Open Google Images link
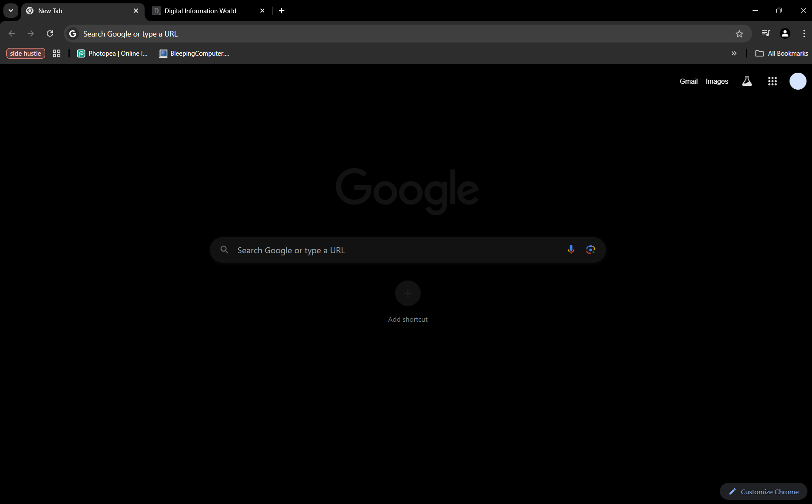This screenshot has width=812, height=504. pyautogui.click(x=717, y=81)
